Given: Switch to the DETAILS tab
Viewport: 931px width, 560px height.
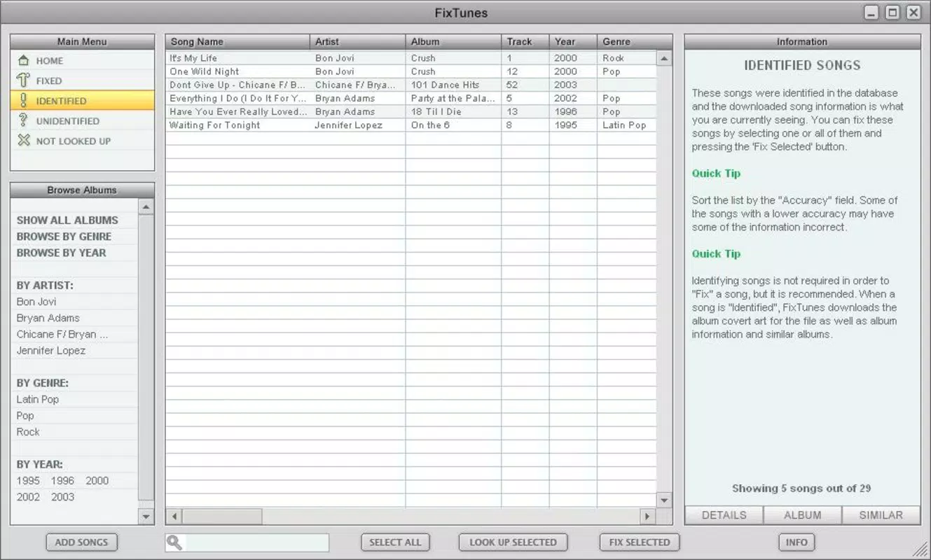Looking at the screenshot, I should (724, 515).
